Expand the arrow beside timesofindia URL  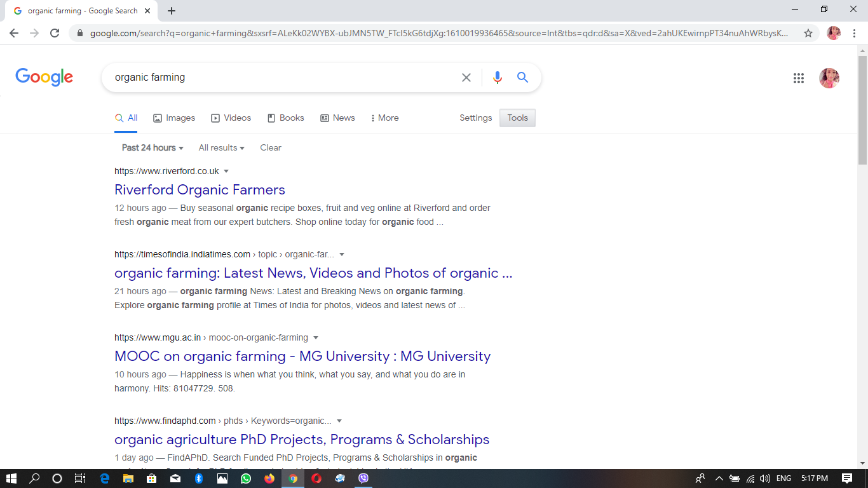coord(342,254)
